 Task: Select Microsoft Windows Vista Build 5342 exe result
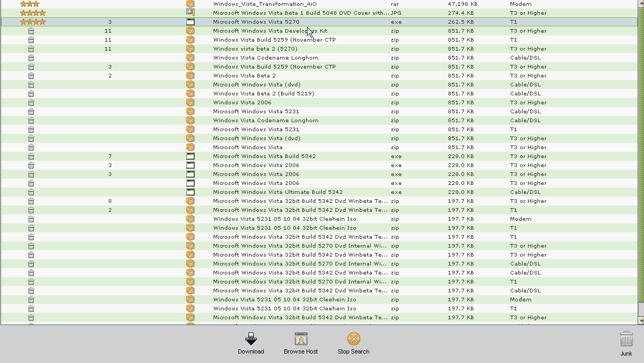pyautogui.click(x=265, y=156)
